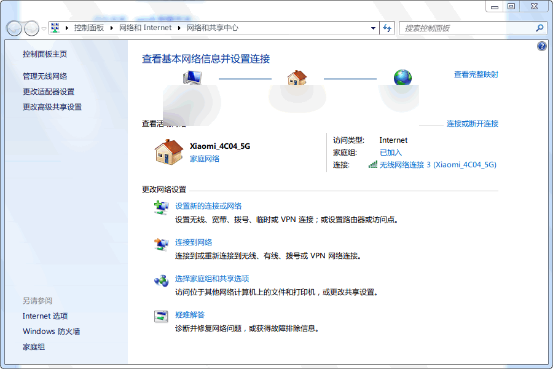Image resolution: width=554 pixels, height=369 pixels.
Task: Click the 选择家庭组和共享选项 icon
Action: (161, 281)
